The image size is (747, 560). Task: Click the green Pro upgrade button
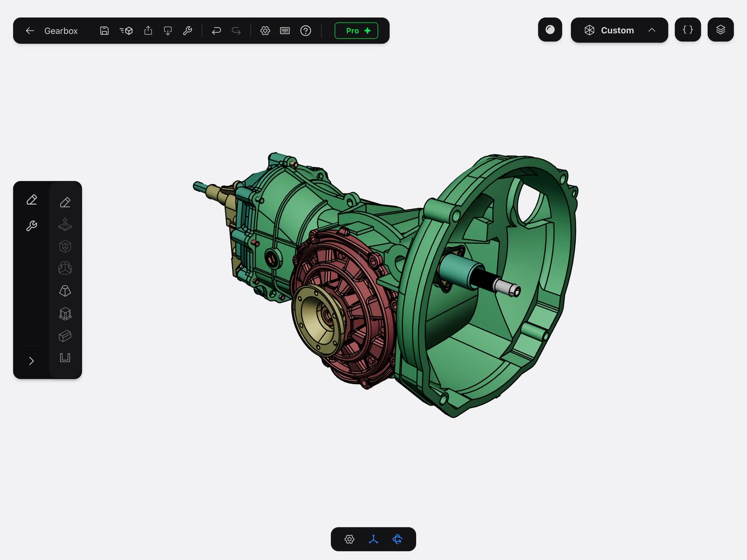tap(356, 31)
